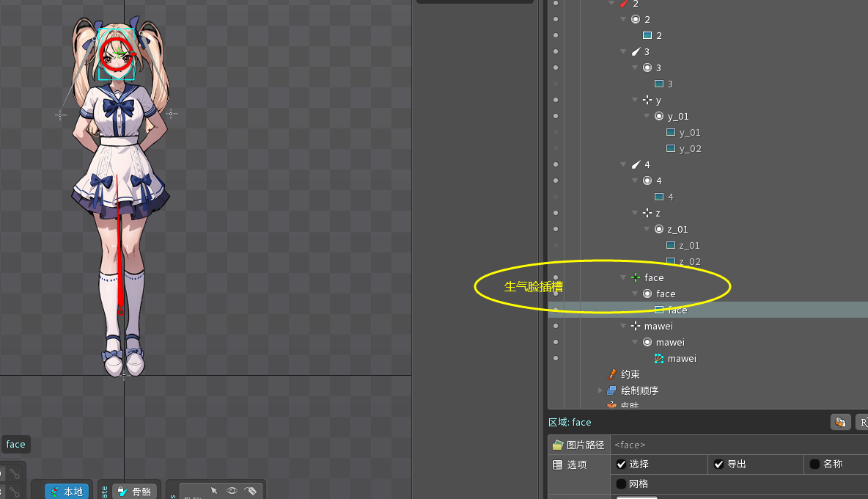Click the tag icon in the bottom toolbar
Viewport: 868px width, 499px height.
250,491
